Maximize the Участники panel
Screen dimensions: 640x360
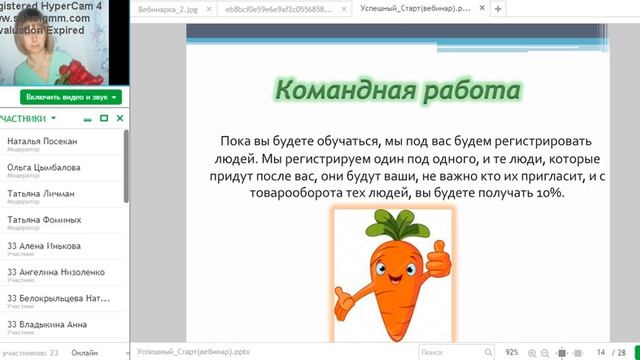coord(104,118)
